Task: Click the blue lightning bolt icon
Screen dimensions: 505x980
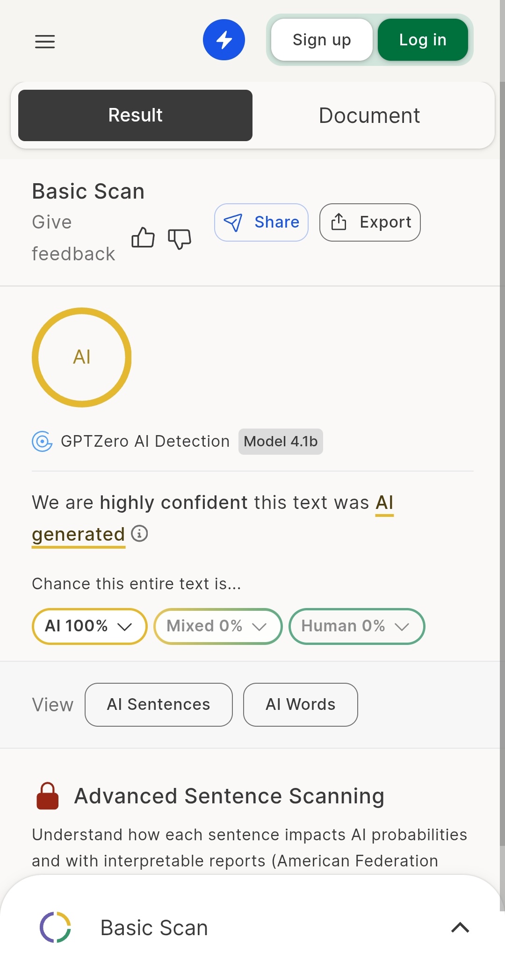Action: (x=224, y=40)
